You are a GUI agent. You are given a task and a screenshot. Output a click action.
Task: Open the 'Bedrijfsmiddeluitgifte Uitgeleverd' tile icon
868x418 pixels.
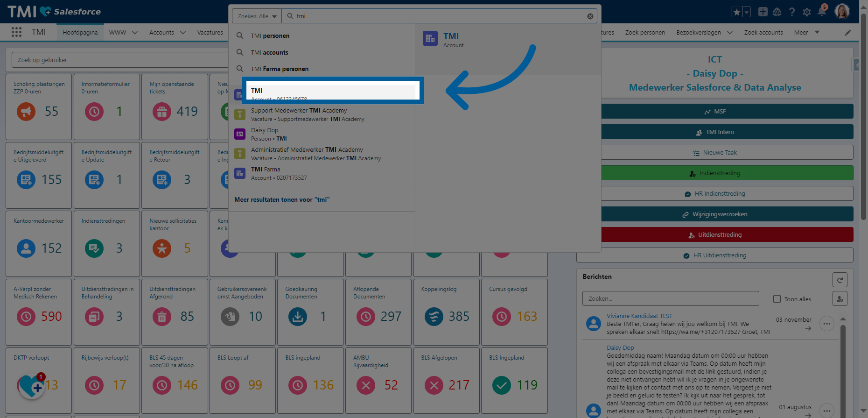click(x=26, y=180)
